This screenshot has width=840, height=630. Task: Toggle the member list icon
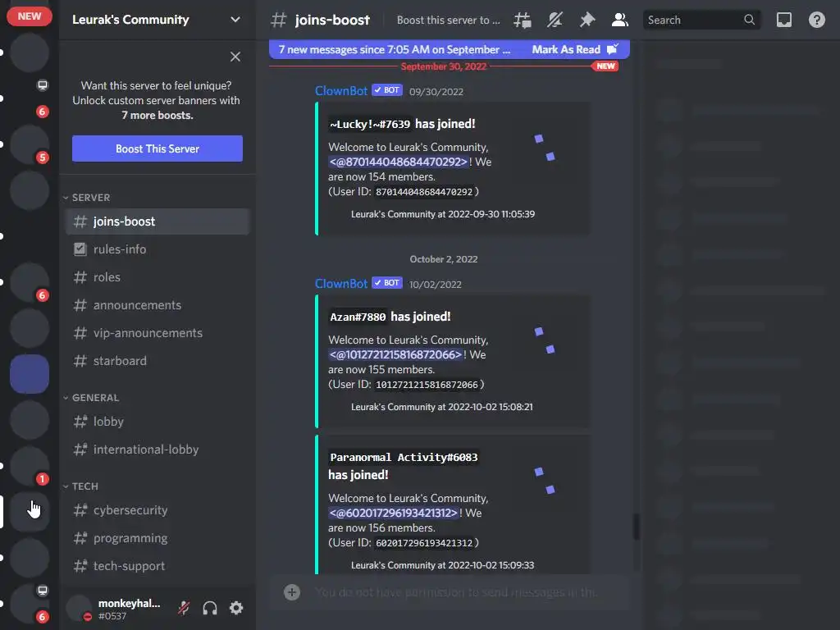click(620, 21)
